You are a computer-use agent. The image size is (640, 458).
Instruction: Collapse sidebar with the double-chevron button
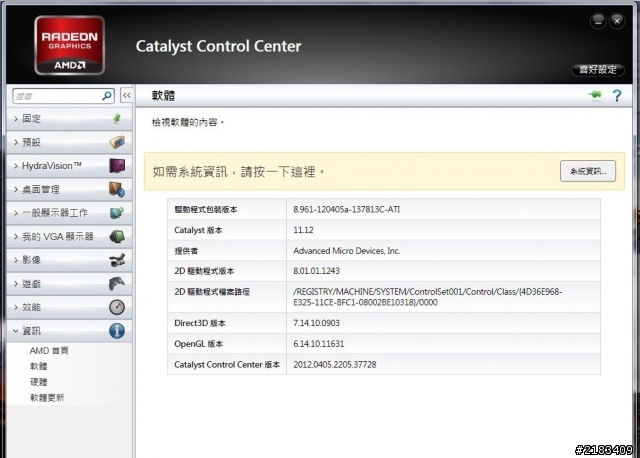[127, 96]
